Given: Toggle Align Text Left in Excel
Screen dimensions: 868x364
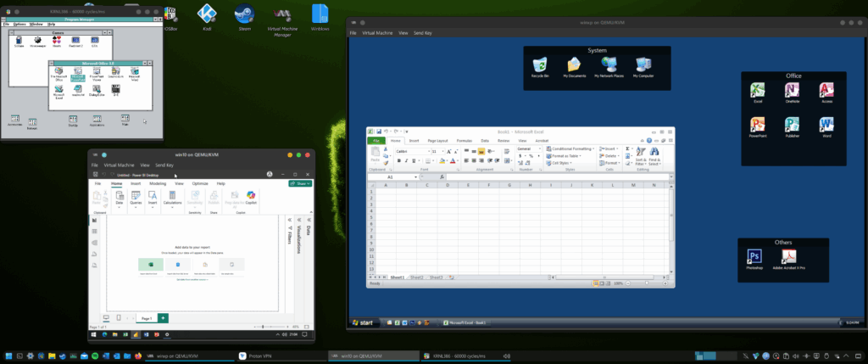Looking at the screenshot, I should pyautogui.click(x=466, y=160).
